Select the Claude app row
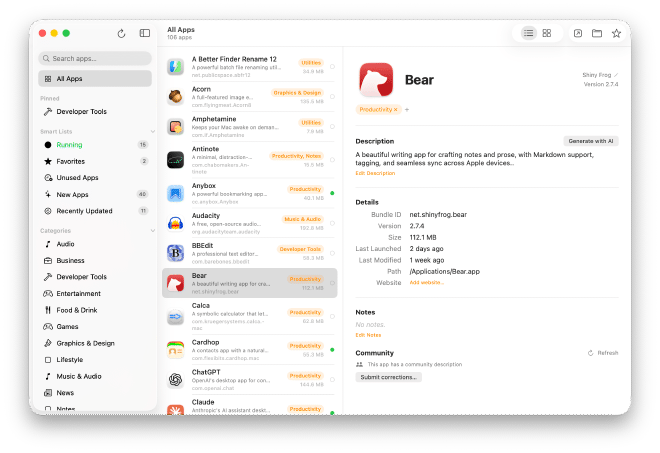 (250, 406)
